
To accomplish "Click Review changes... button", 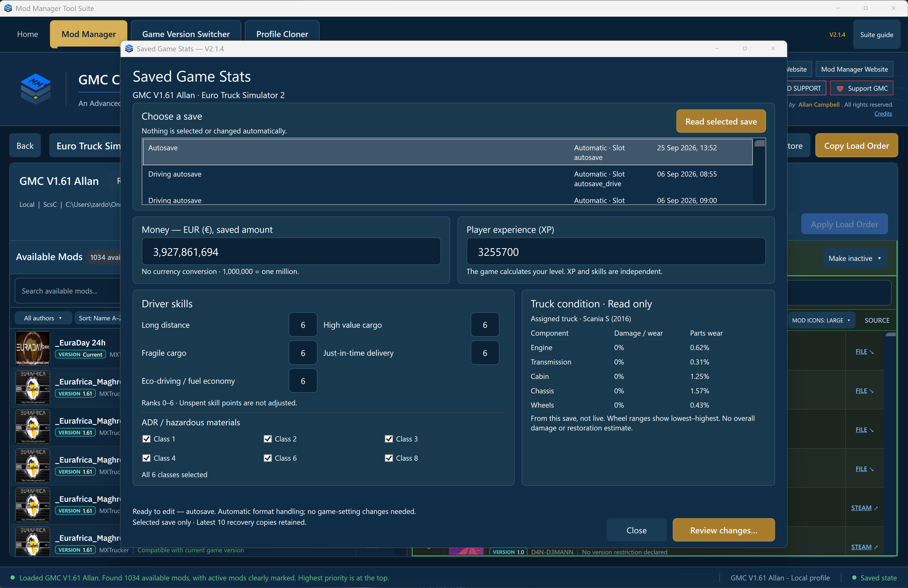I will point(723,530).
